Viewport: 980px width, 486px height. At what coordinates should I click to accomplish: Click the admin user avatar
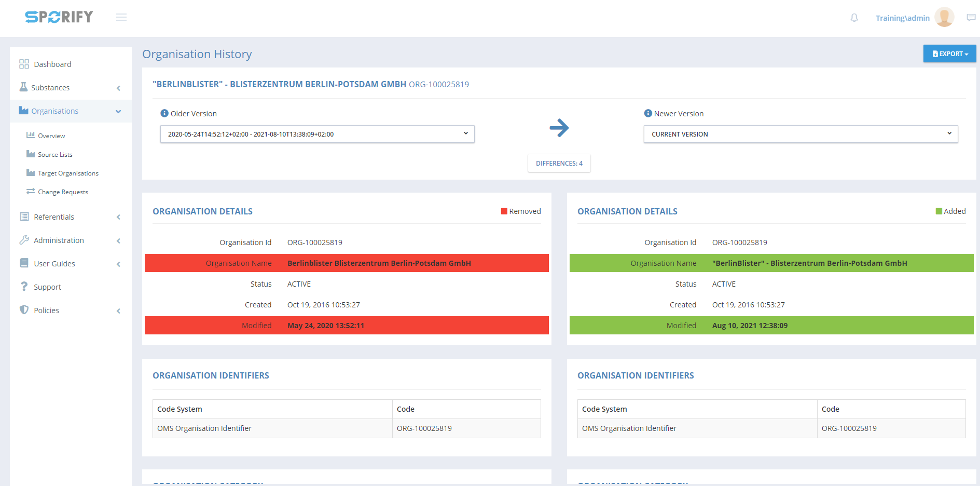[944, 18]
